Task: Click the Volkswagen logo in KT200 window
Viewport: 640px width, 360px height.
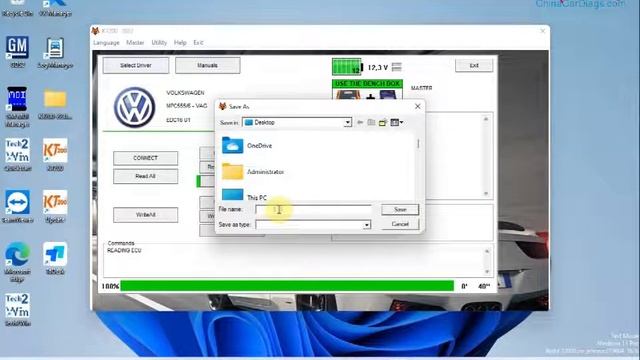Action: point(134,107)
